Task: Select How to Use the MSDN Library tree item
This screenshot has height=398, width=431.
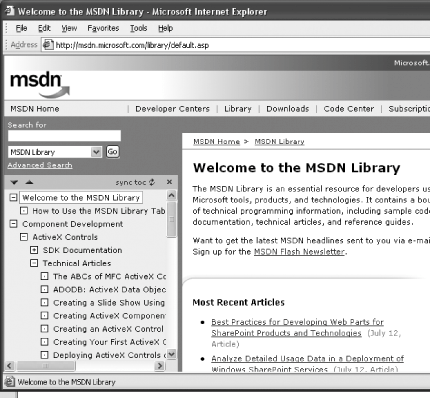Action: (x=99, y=211)
